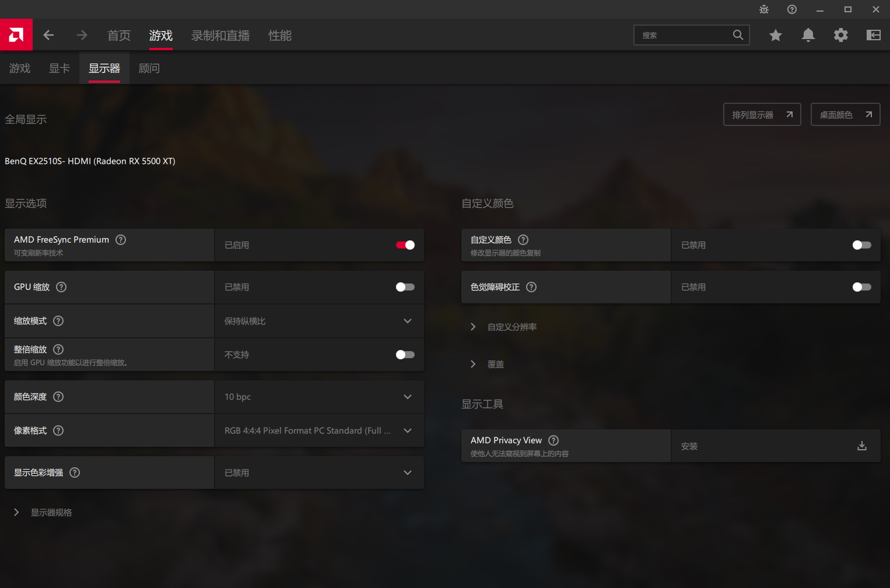Switch to the 性能 tab
This screenshot has width=890, height=588.
point(280,36)
